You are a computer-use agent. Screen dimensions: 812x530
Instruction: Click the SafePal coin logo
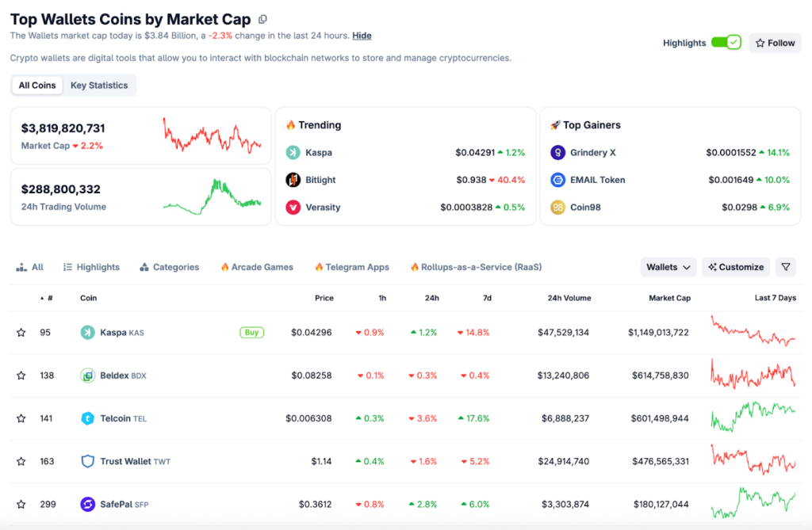(x=87, y=504)
